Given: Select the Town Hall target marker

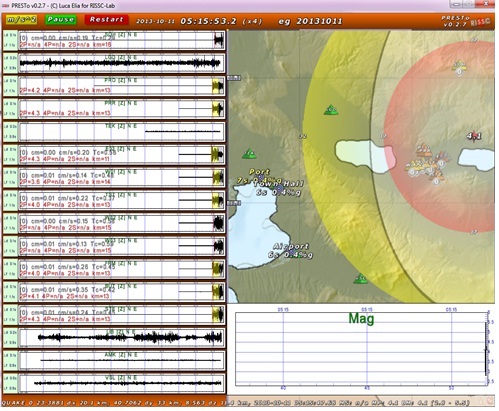Looking at the screenshot, I should pyautogui.click(x=279, y=189).
